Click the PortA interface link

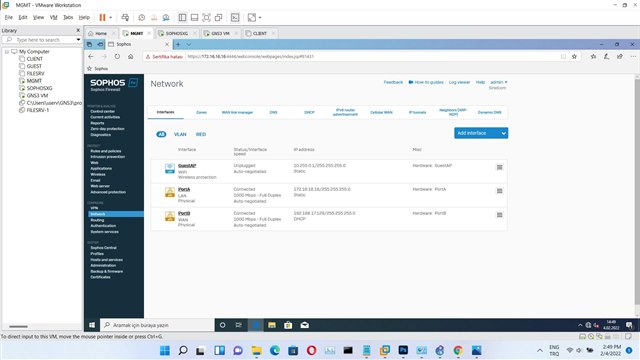(x=184, y=189)
